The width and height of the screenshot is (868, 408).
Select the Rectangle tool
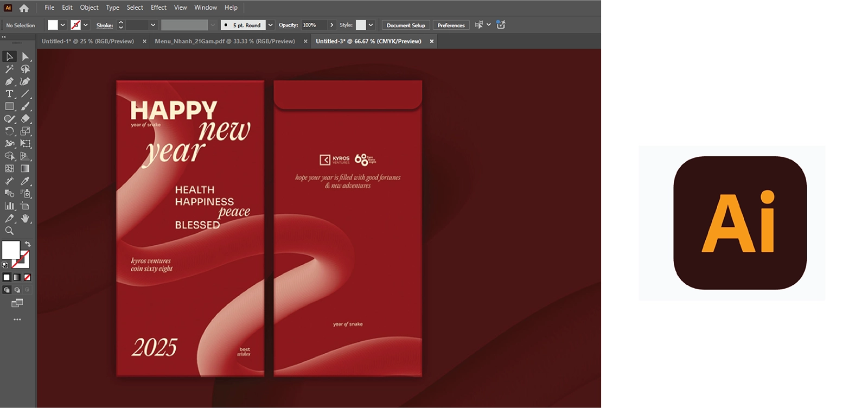click(x=9, y=106)
